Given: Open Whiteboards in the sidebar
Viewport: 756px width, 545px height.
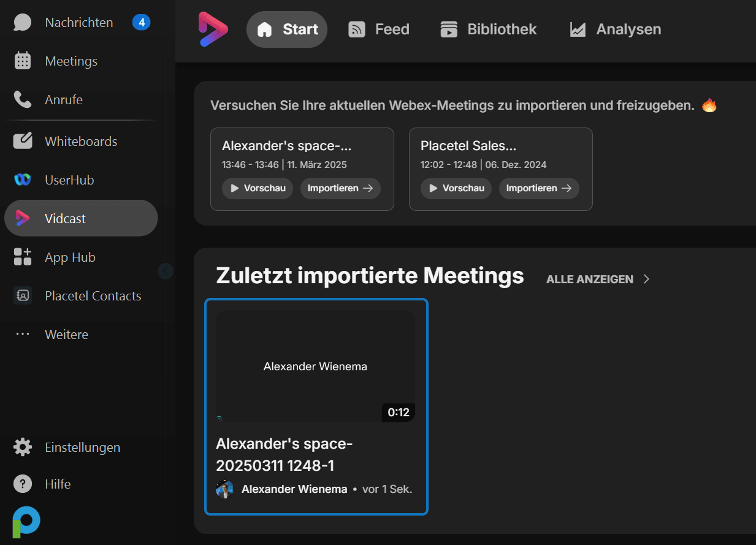Looking at the screenshot, I should 81,142.
